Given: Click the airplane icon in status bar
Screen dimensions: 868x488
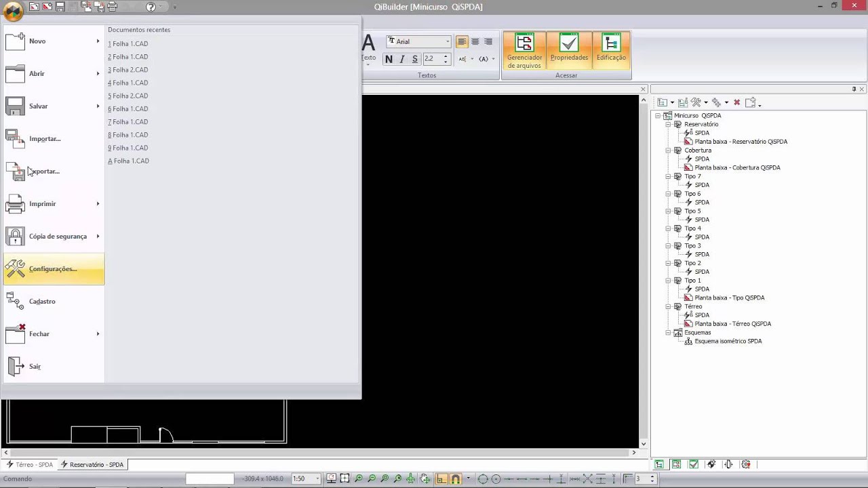Looking at the screenshot, I should pos(411,479).
